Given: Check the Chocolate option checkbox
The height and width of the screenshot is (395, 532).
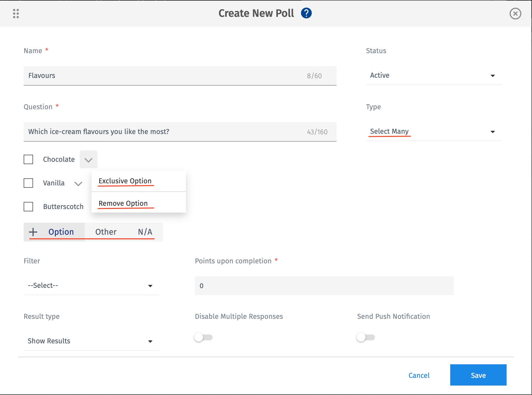Looking at the screenshot, I should 28,159.
